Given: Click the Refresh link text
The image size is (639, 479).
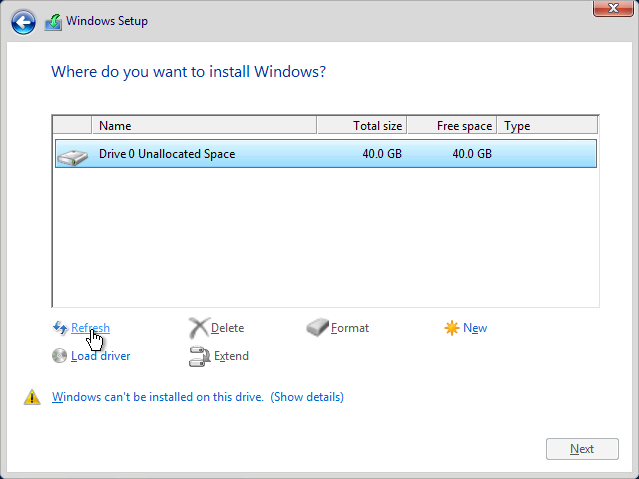Looking at the screenshot, I should (x=90, y=328).
